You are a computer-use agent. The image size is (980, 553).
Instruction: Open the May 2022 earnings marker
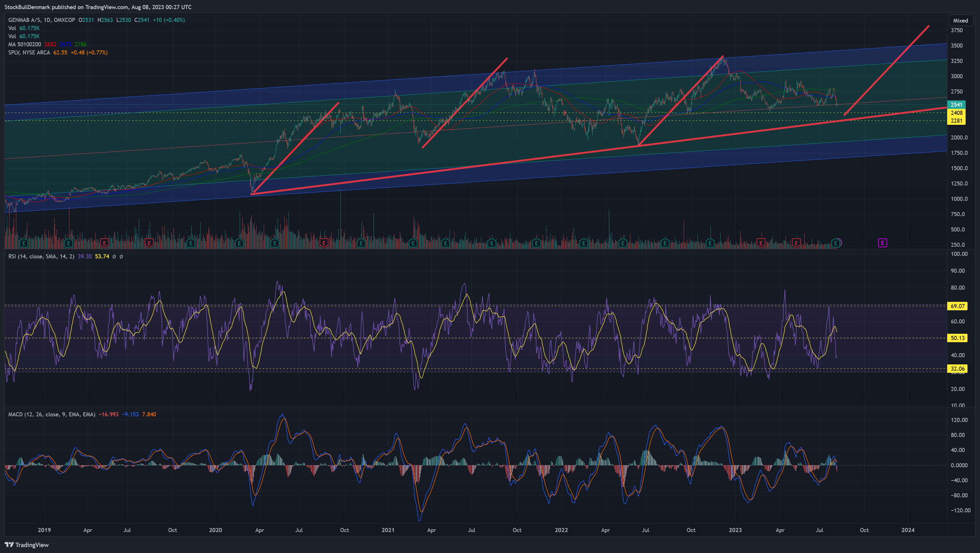coord(623,243)
